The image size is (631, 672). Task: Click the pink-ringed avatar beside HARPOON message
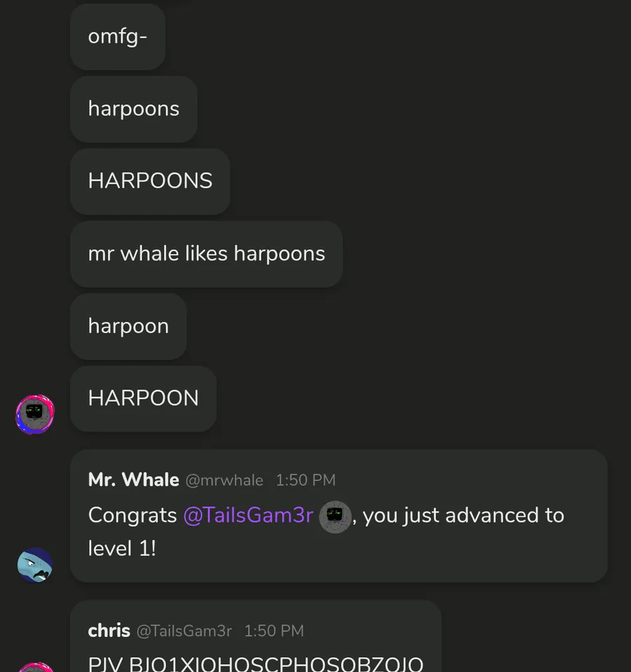tap(35, 415)
